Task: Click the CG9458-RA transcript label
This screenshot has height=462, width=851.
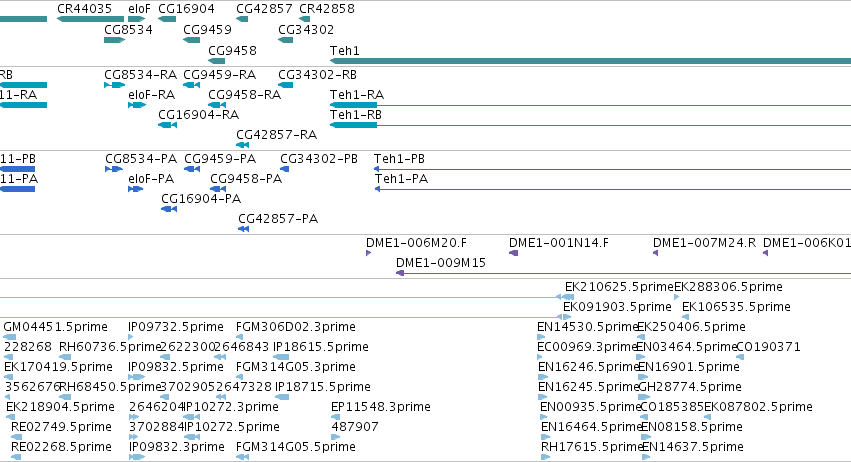Action: click(245, 95)
